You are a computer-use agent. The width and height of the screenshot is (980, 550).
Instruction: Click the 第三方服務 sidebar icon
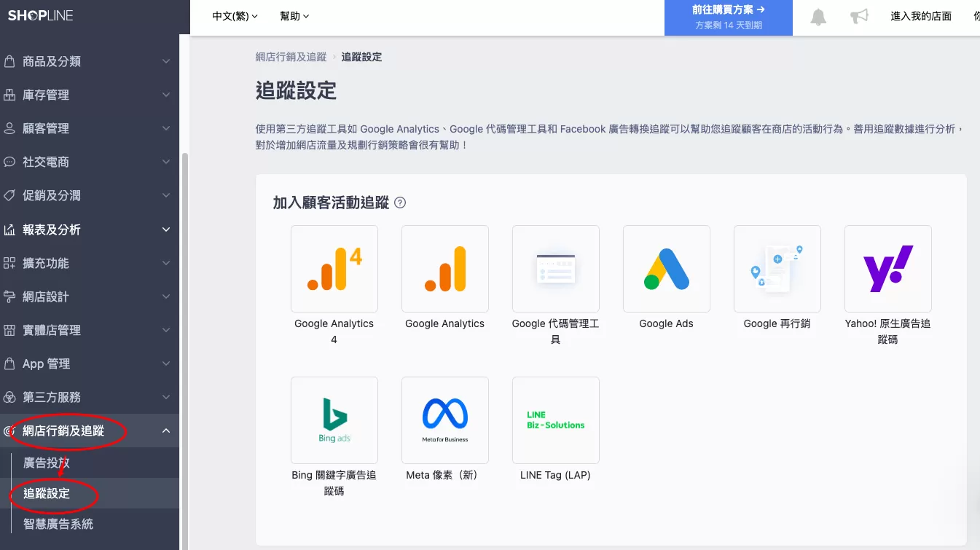[9, 397]
